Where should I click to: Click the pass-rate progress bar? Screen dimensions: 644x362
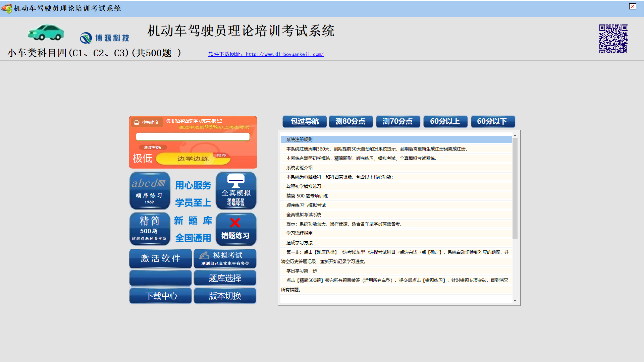click(x=193, y=137)
